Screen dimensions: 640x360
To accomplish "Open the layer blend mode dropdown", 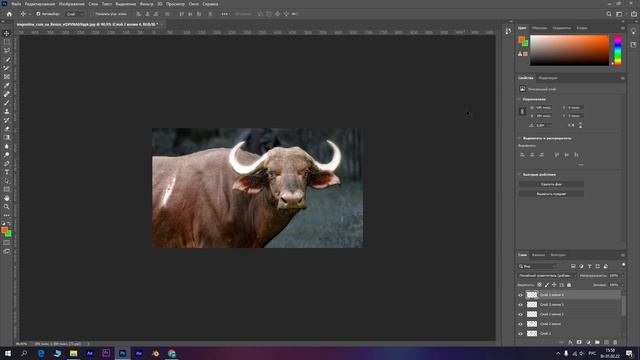I will click(547, 276).
